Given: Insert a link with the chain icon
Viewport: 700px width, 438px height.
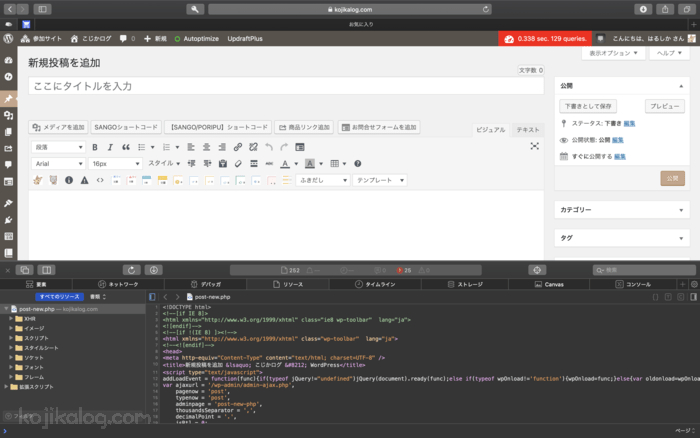Looking at the screenshot, I should click(238, 147).
